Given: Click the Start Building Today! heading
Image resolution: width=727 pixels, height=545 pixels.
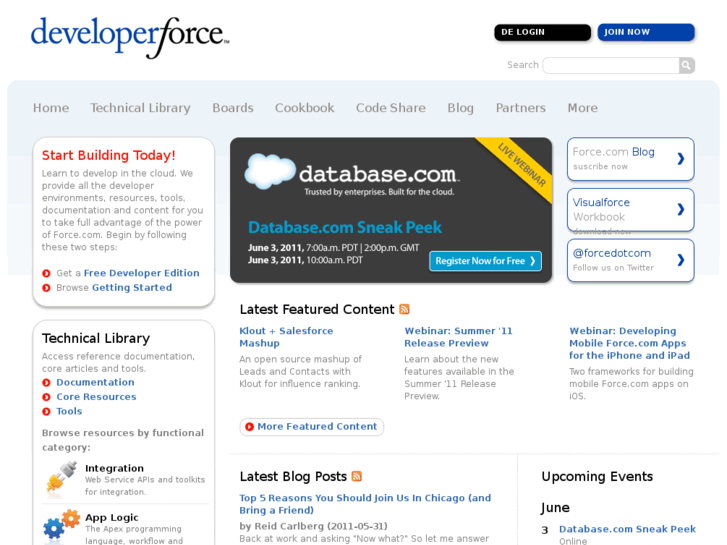Looking at the screenshot, I should (x=108, y=155).
